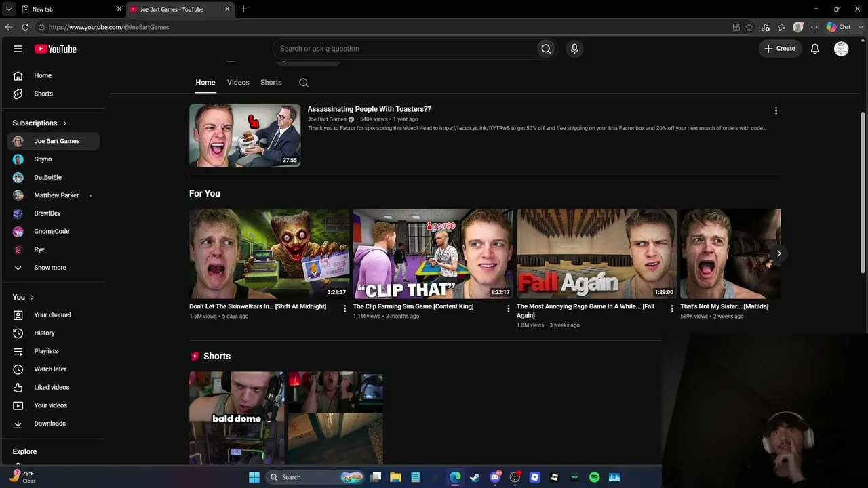
Task: Open options for Assassinating People With Toasters video
Action: [776, 110]
